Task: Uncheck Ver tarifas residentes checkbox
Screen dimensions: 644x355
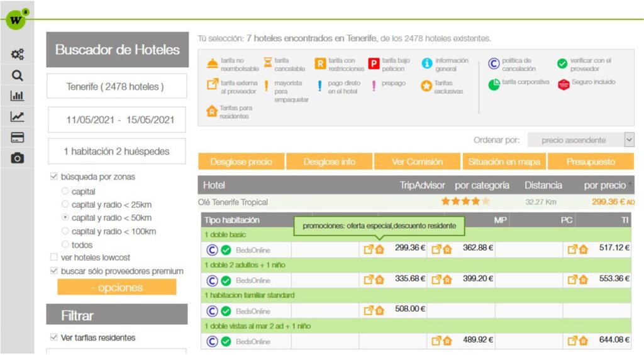Action: tap(54, 337)
